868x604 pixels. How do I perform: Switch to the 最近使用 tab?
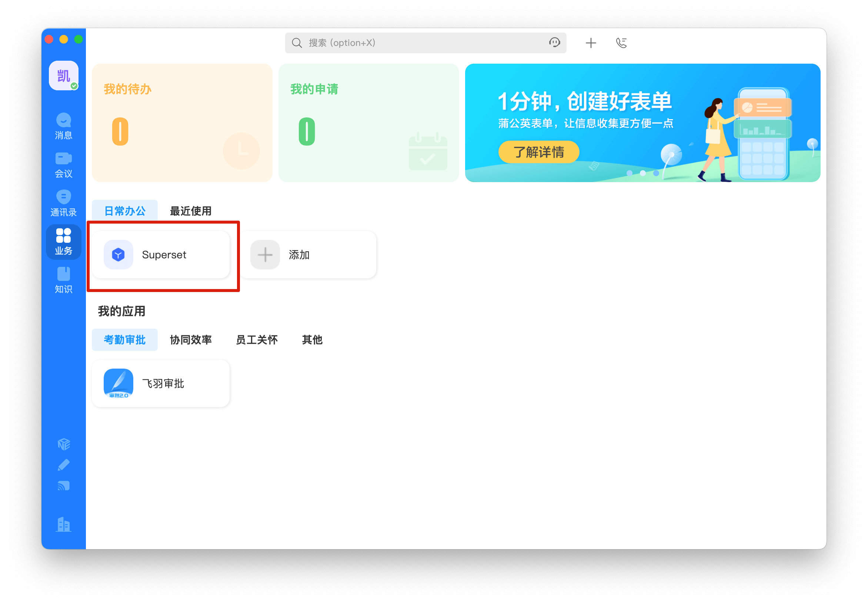pyautogui.click(x=191, y=211)
